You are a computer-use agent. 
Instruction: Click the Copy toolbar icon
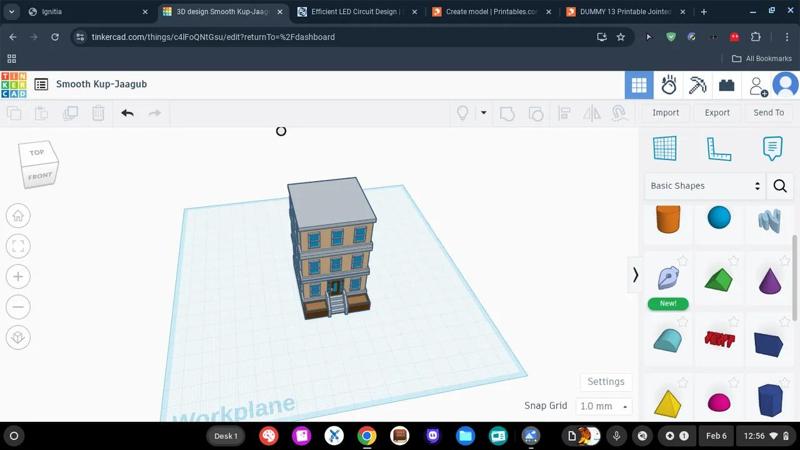point(14,113)
